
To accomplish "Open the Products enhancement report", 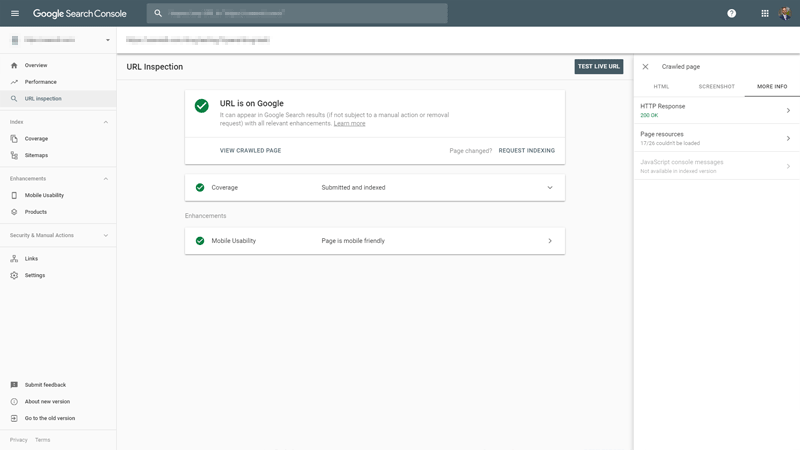I will click(36, 212).
